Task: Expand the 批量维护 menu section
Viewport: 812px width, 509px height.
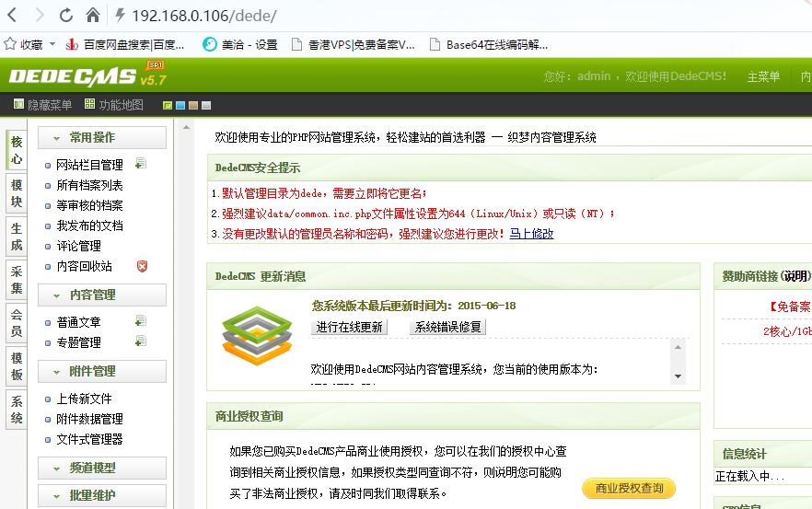Action: coord(102,495)
